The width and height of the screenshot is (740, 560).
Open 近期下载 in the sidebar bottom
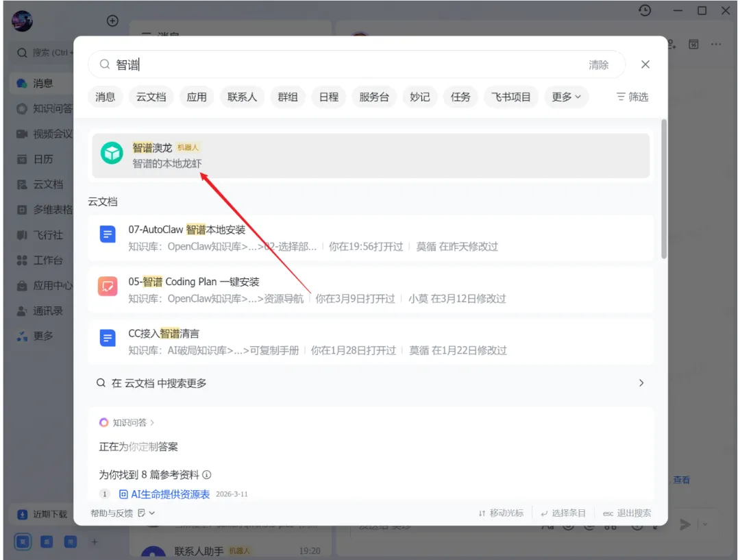[42, 514]
